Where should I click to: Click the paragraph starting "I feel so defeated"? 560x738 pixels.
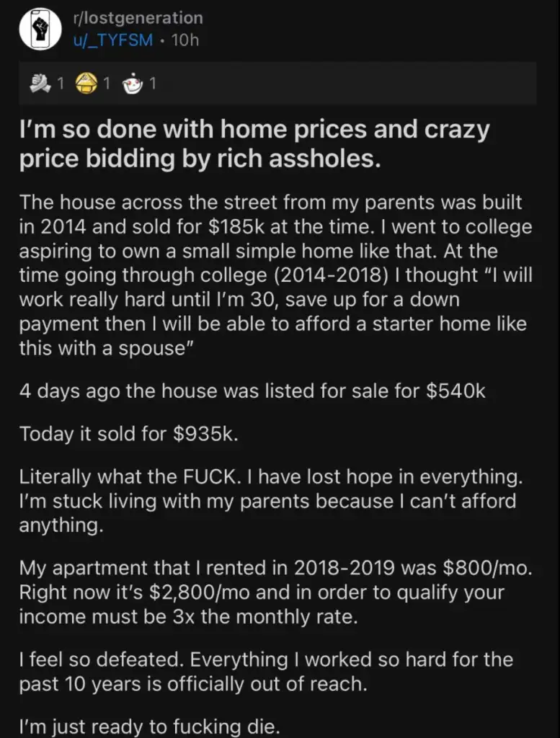[266, 670]
